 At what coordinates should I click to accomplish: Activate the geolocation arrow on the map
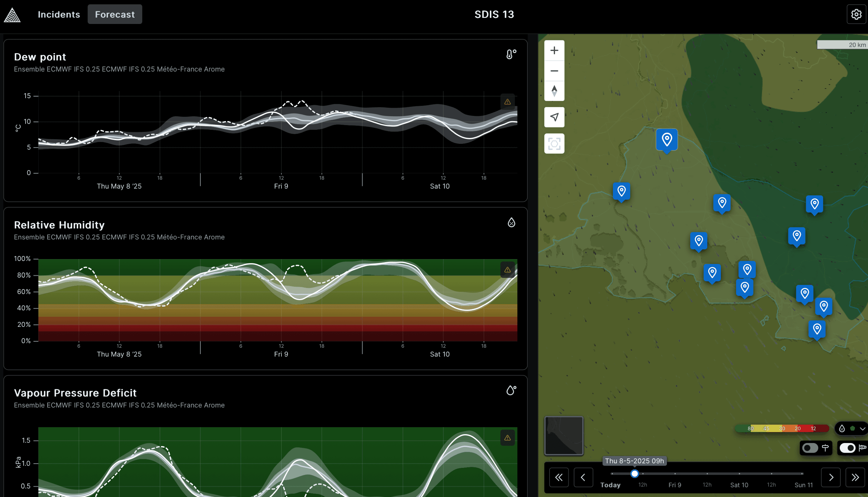click(554, 117)
